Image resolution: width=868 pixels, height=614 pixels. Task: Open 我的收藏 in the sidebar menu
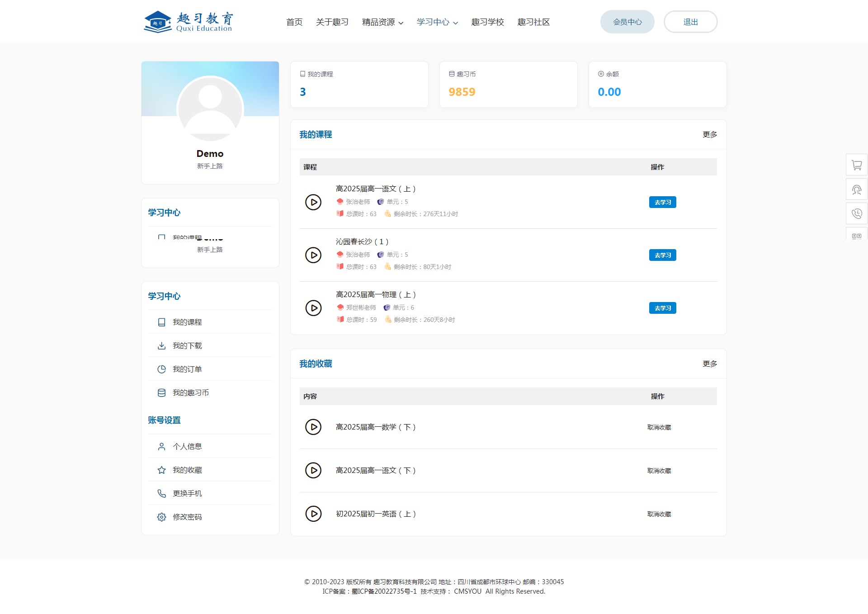click(x=210, y=470)
